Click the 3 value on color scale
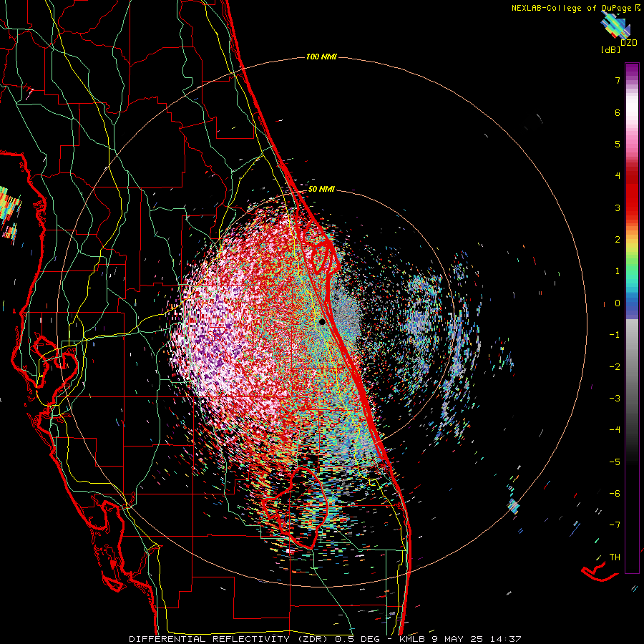 tap(618, 208)
